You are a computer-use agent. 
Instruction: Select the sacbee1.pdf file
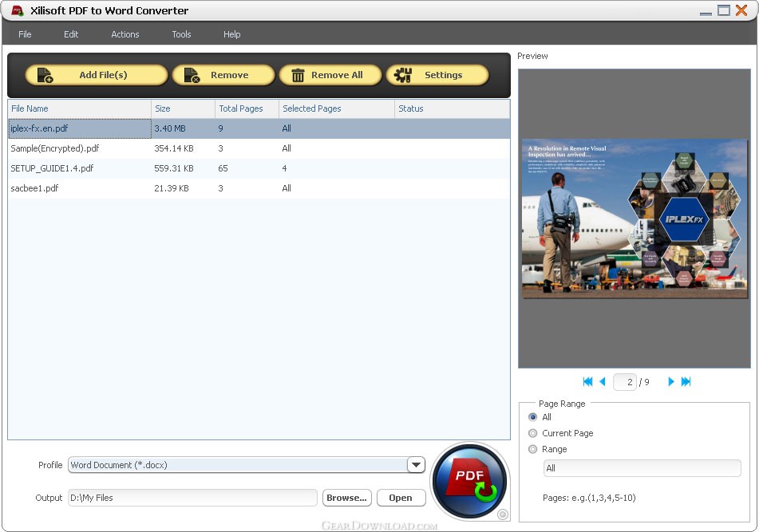(x=34, y=188)
